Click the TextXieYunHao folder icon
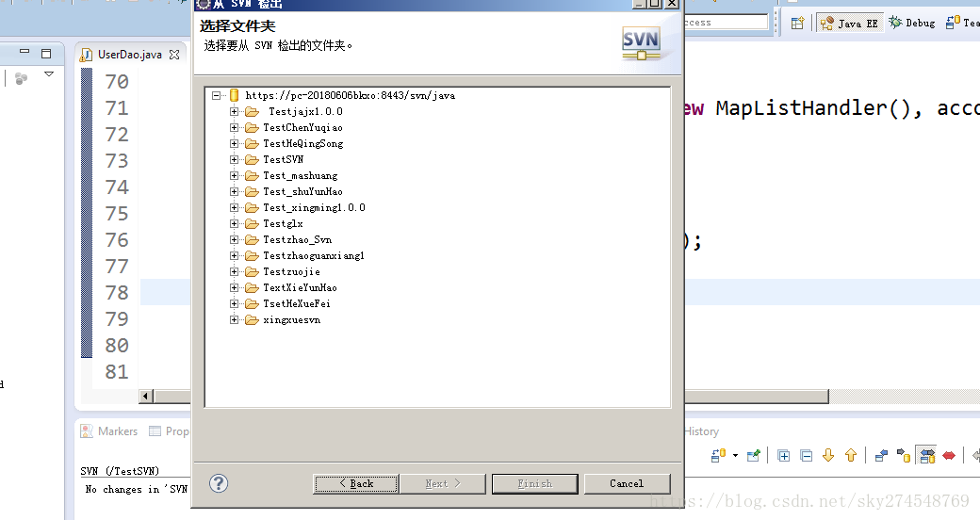980x520 pixels. pos(252,287)
